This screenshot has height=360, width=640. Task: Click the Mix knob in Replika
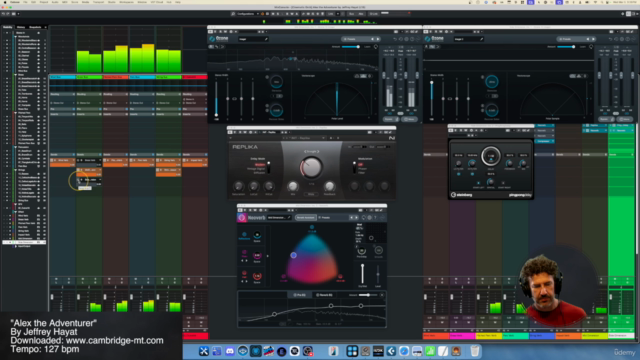coord(292,187)
